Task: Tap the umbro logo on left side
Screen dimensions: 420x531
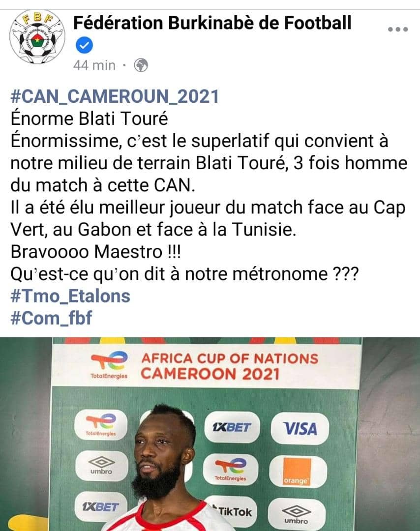Action: 101,466
